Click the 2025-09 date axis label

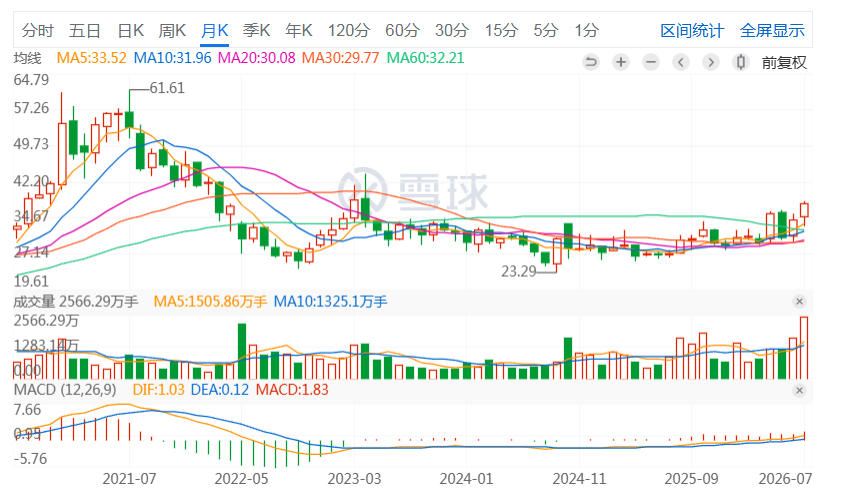tap(692, 479)
